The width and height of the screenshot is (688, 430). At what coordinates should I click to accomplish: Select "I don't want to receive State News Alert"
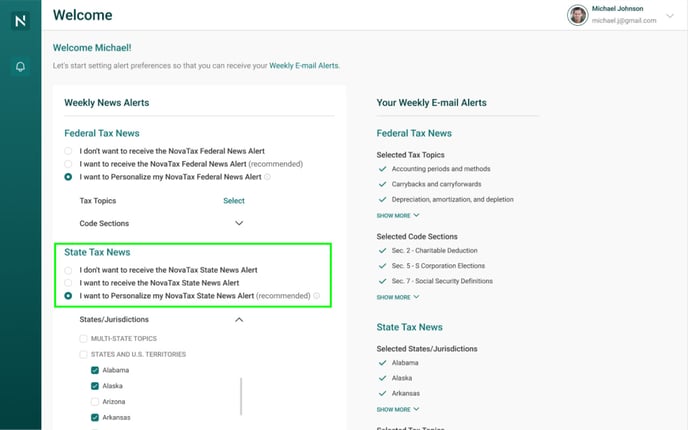(x=68, y=270)
